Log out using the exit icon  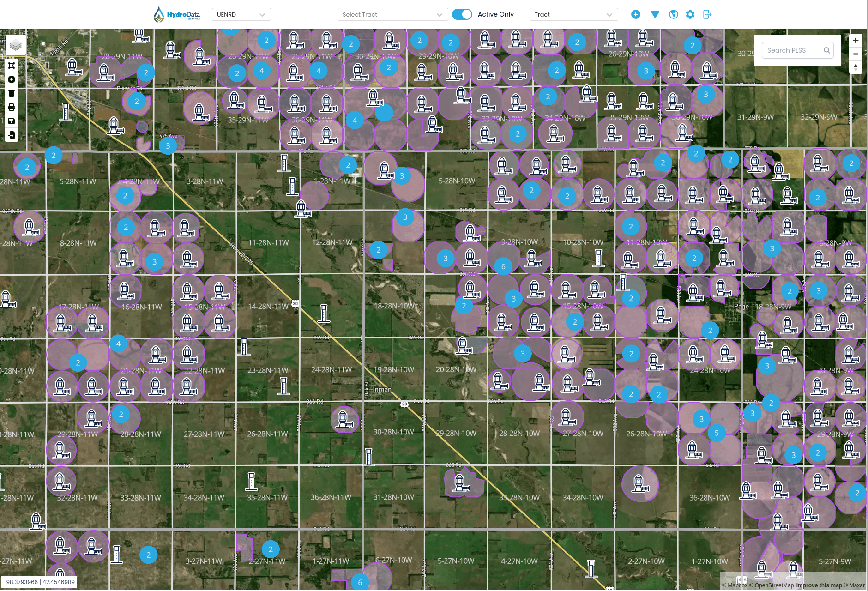point(707,14)
